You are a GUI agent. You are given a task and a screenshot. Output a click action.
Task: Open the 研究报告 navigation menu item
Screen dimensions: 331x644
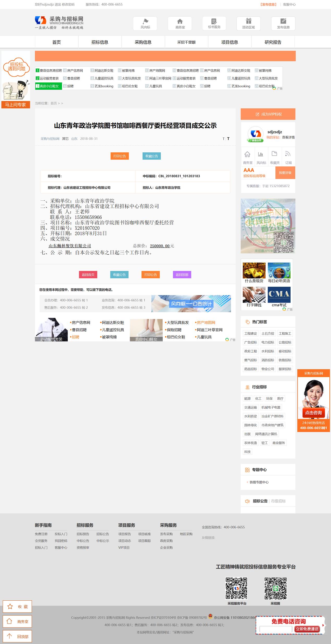pos(273,42)
